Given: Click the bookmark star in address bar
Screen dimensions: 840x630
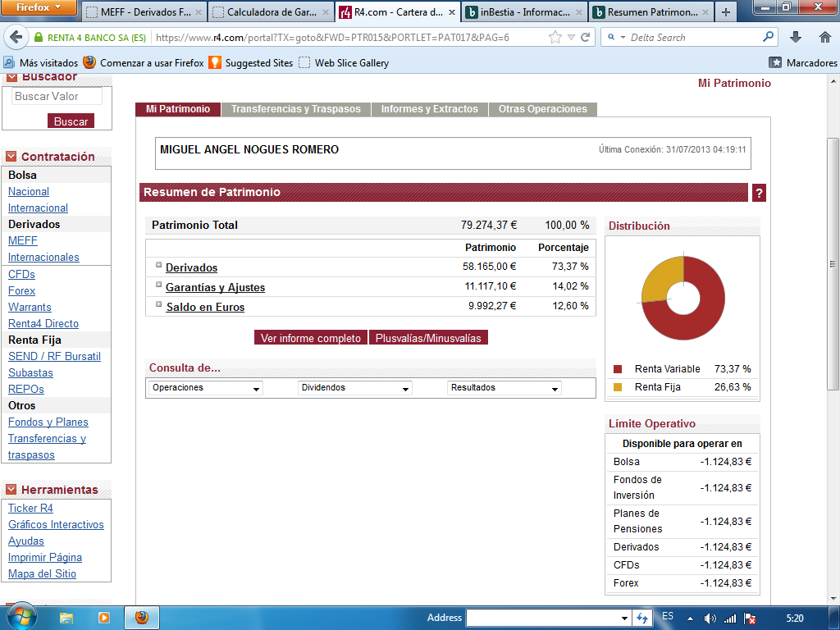Looking at the screenshot, I should 555,38.
